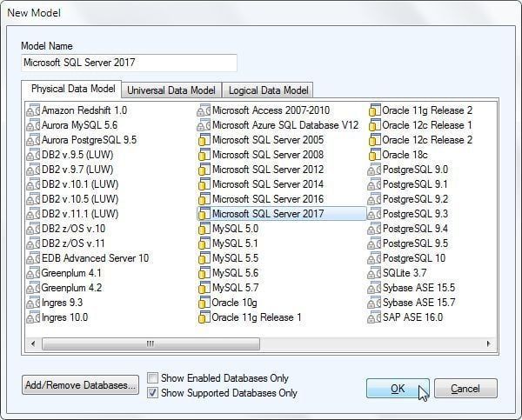Click the Microsoft SQL Server 2012 icon
The height and width of the screenshot is (420, 522).
pyautogui.click(x=204, y=170)
